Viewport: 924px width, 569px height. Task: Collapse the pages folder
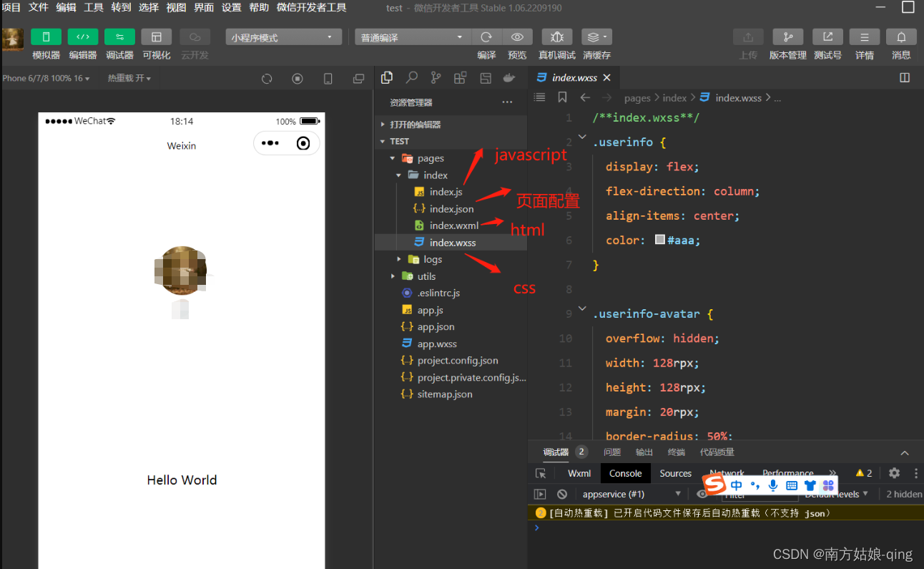[392, 158]
